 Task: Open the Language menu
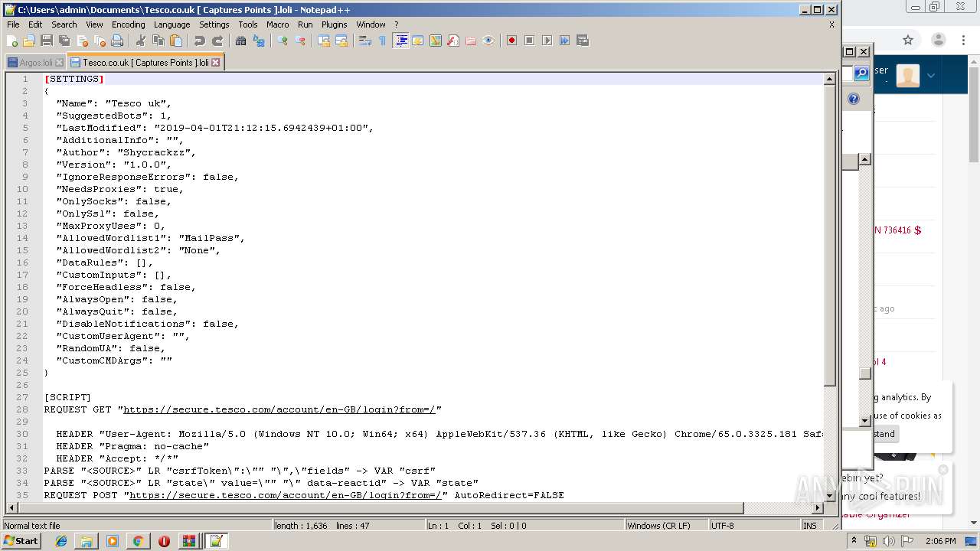tap(171, 24)
